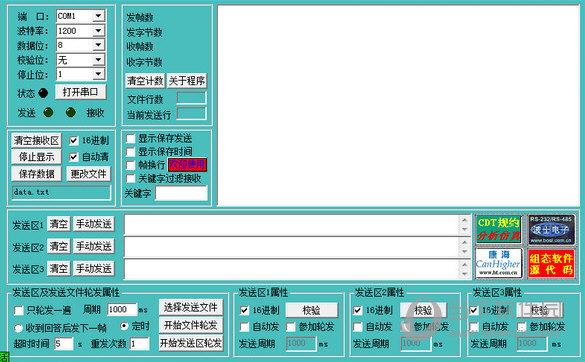Open the 组态软件 源代码 banner icon
This screenshot has height=362, width=585.
[551, 263]
